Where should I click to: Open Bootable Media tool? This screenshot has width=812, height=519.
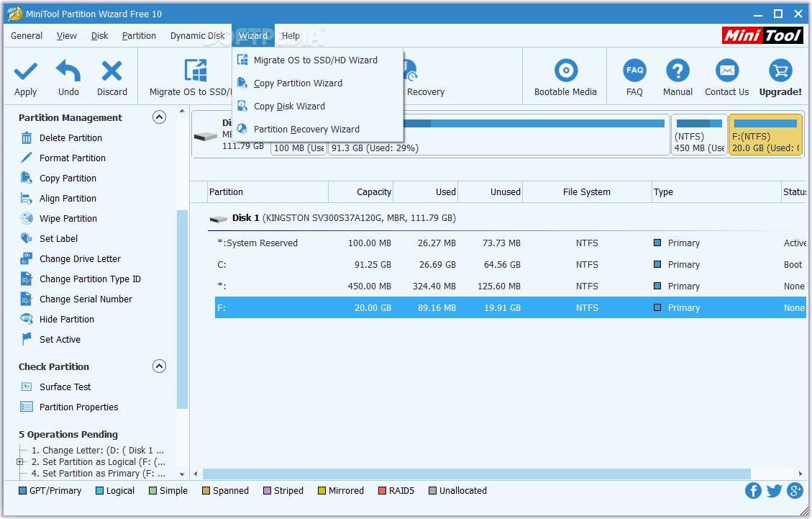coord(565,71)
